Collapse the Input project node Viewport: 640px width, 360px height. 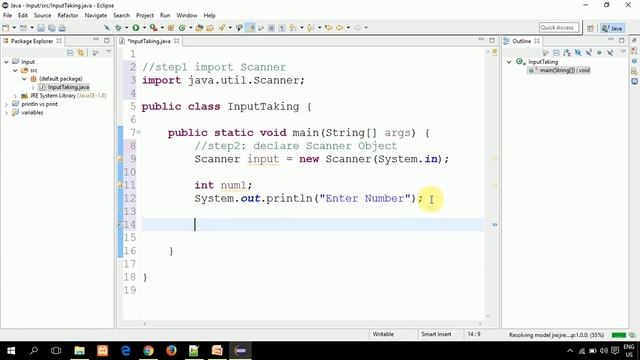pyautogui.click(x=6, y=62)
